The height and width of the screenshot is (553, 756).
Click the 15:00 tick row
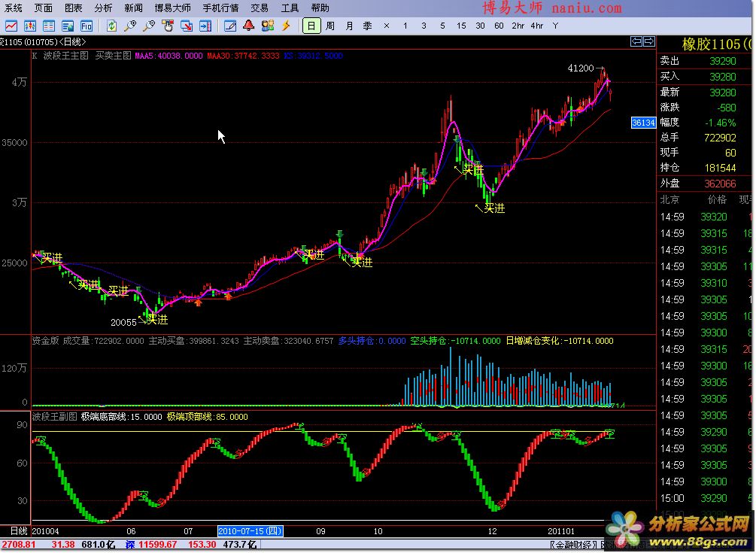706,498
